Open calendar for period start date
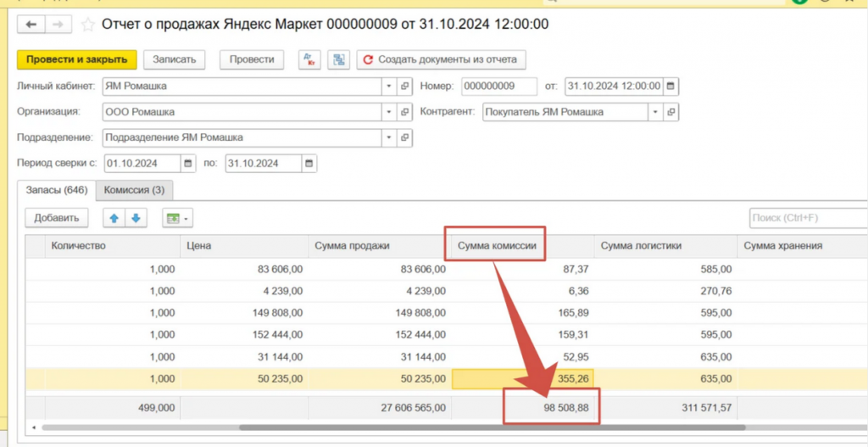 [187, 163]
